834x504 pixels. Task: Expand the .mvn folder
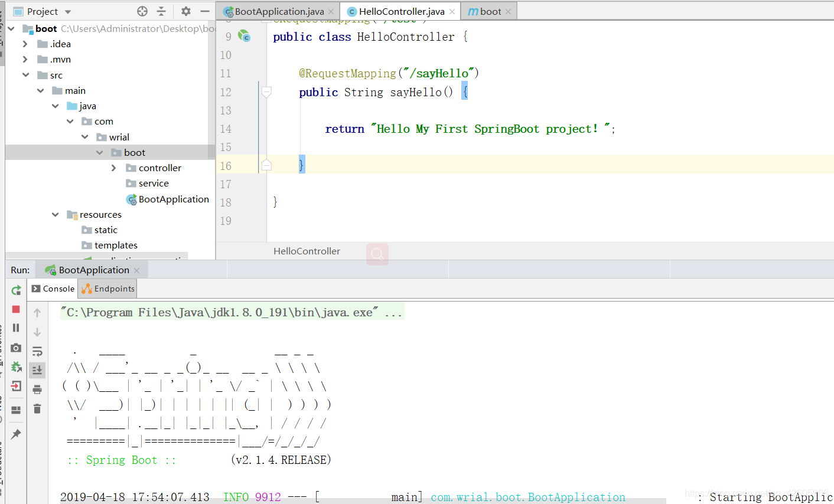click(x=25, y=59)
